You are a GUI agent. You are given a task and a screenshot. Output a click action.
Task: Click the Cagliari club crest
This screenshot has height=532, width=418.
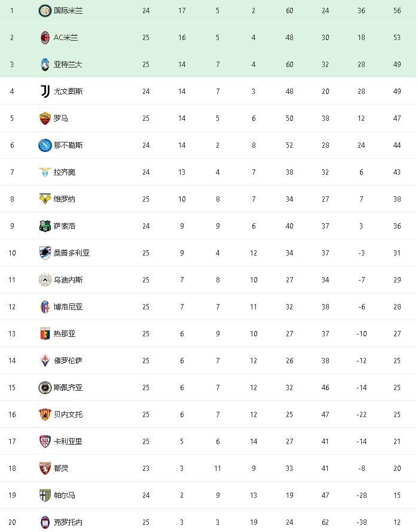coord(45,442)
